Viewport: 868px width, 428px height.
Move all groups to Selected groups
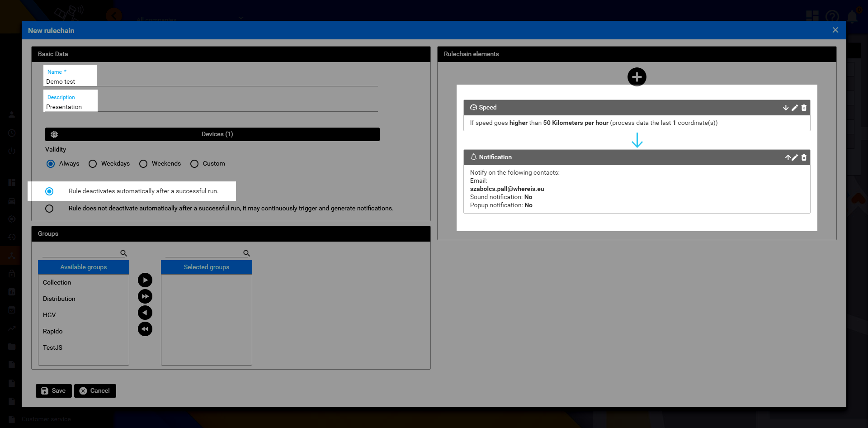tap(145, 296)
